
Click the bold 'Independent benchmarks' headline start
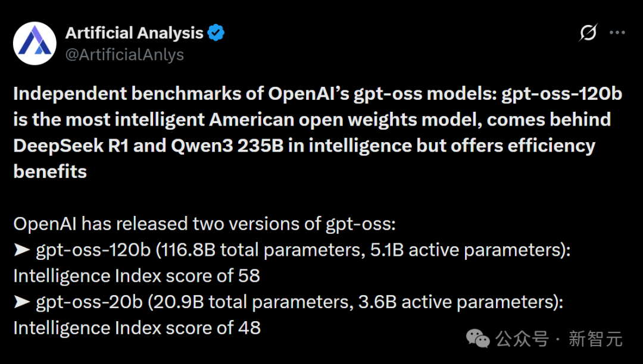click(x=127, y=94)
